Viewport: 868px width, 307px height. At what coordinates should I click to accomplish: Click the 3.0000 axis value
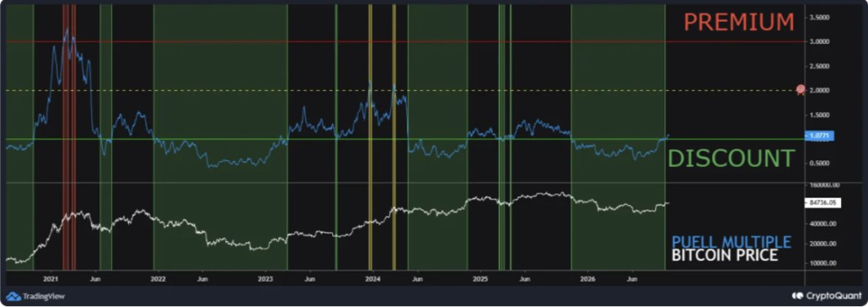[x=819, y=42]
